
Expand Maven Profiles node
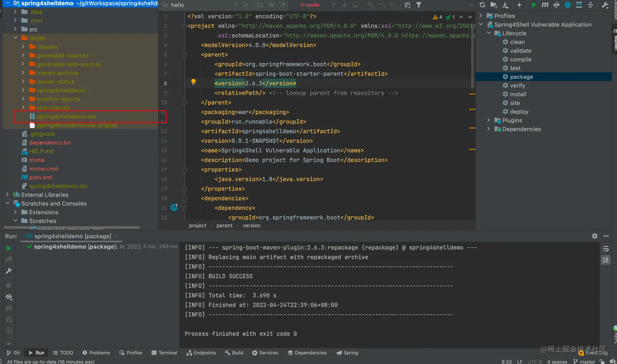(481, 16)
